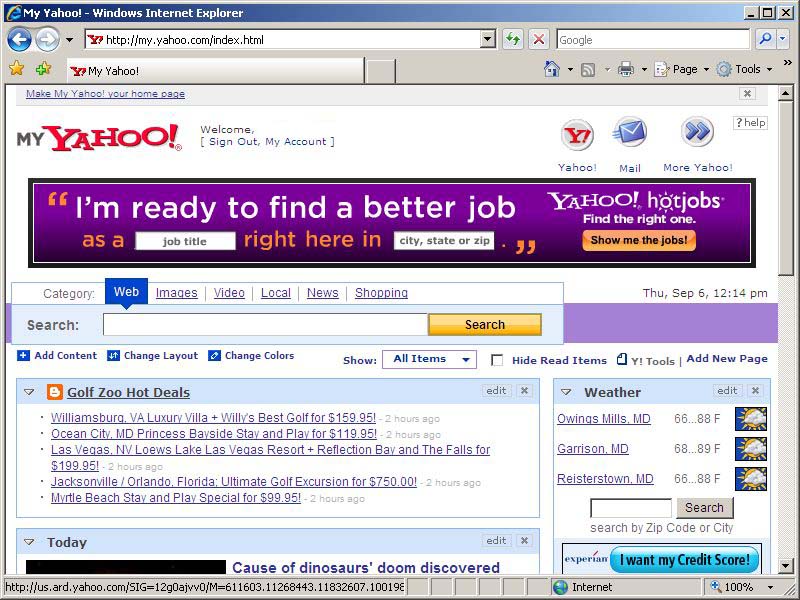This screenshot has width=800, height=600.
Task: Click the search magnifier icon beside Google box
Action: pos(765,39)
